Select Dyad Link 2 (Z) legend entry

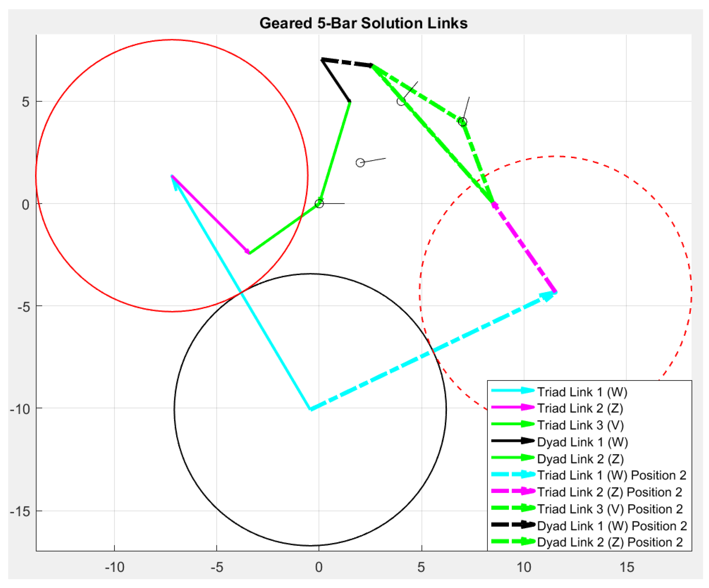(580, 459)
